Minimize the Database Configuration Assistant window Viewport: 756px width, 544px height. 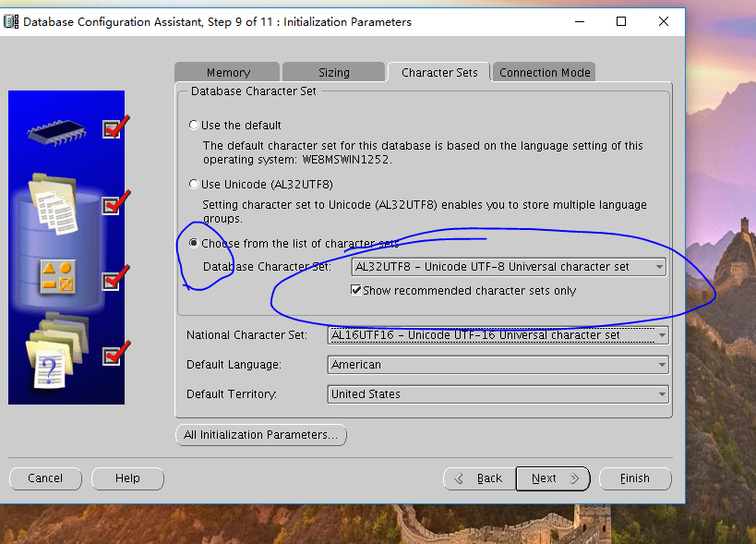coord(580,21)
